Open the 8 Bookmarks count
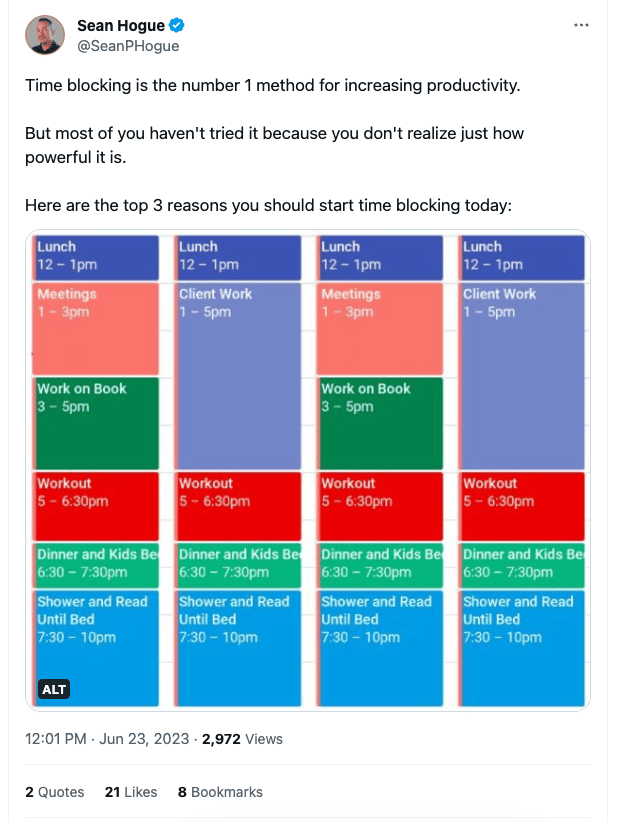The height and width of the screenshot is (822, 620). tap(220, 792)
